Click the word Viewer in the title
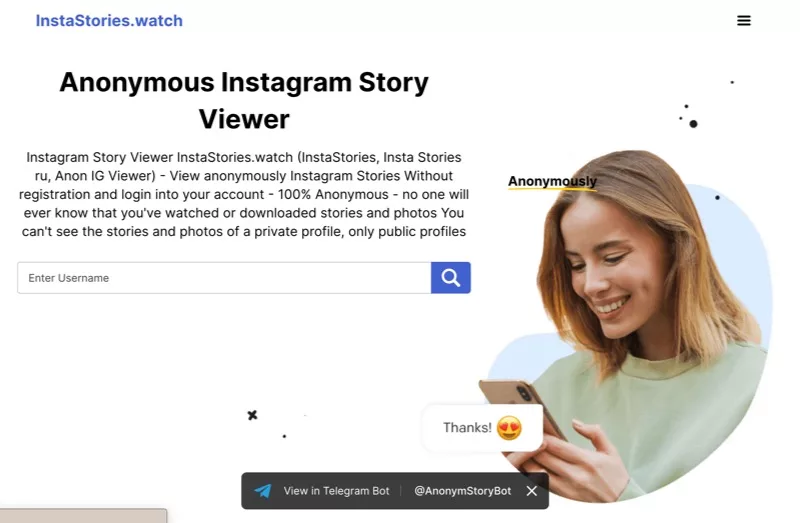Viewport: 800px width, 523px height. click(244, 119)
